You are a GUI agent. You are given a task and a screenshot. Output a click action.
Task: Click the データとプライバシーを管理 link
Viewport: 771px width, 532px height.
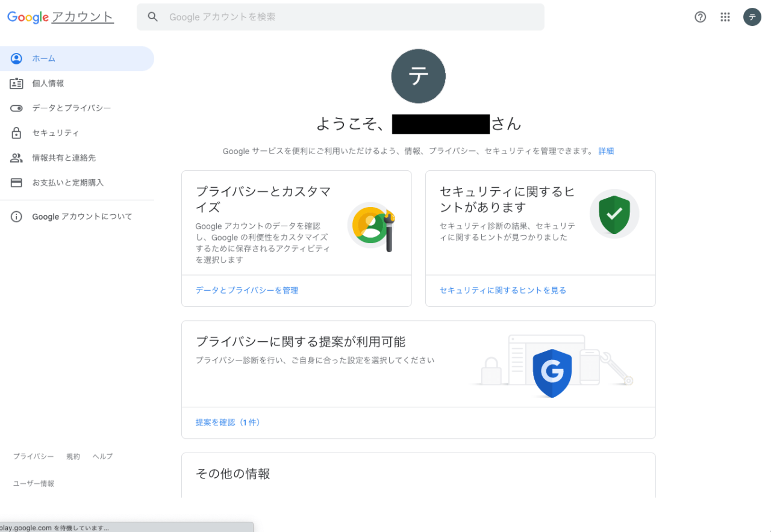point(247,290)
